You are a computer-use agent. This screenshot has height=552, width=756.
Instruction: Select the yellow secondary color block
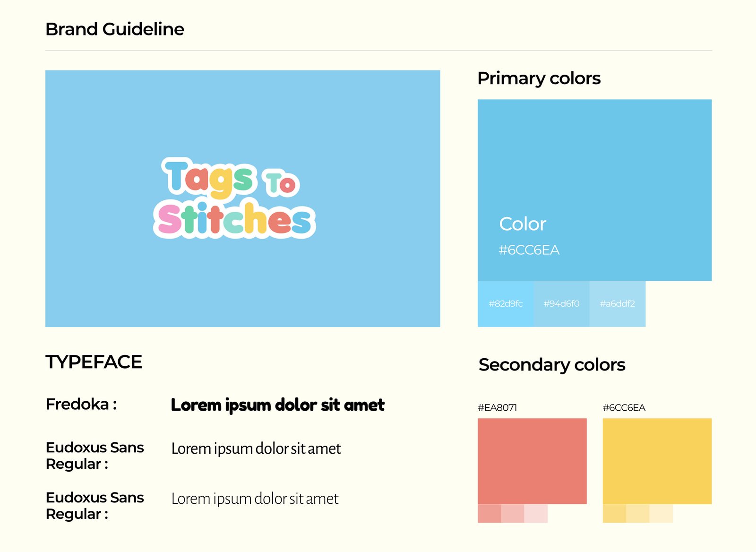(x=657, y=461)
